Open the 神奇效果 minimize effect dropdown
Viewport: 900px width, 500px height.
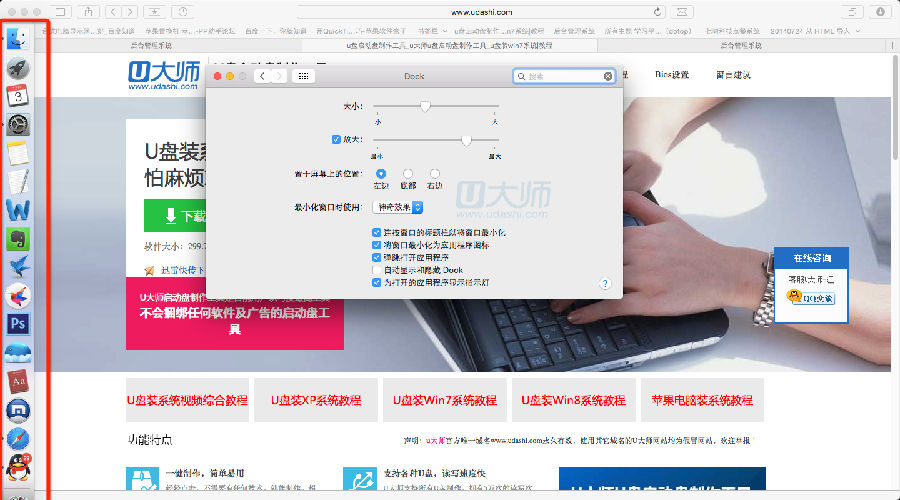(398, 207)
